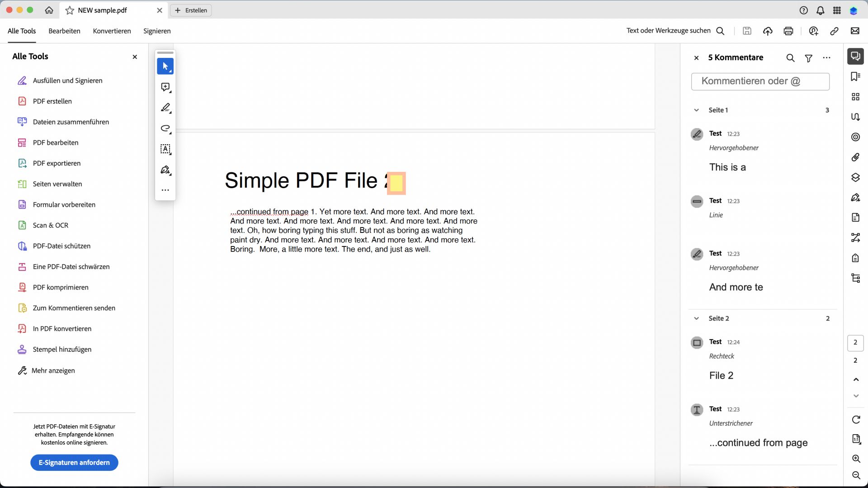Open the help menu icon
Viewport: 868px width, 488px height.
pyautogui.click(x=803, y=10)
